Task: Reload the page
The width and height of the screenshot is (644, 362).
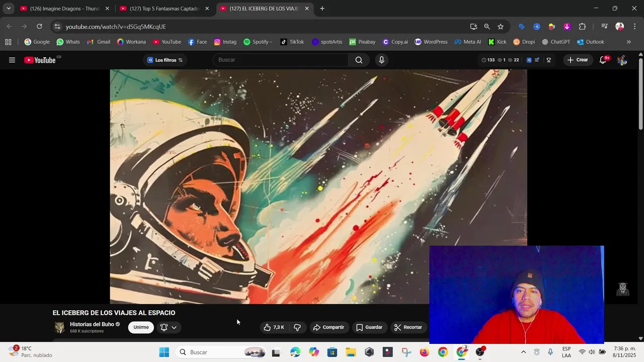Action: [39, 27]
